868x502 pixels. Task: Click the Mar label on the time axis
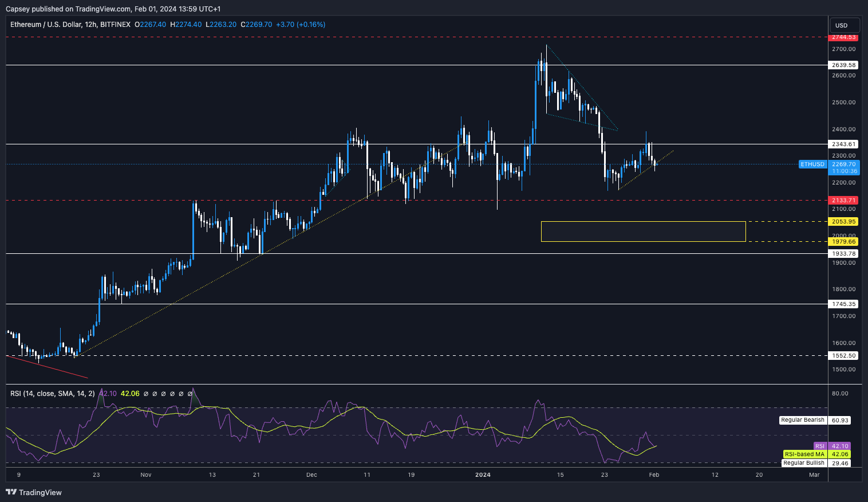point(814,475)
